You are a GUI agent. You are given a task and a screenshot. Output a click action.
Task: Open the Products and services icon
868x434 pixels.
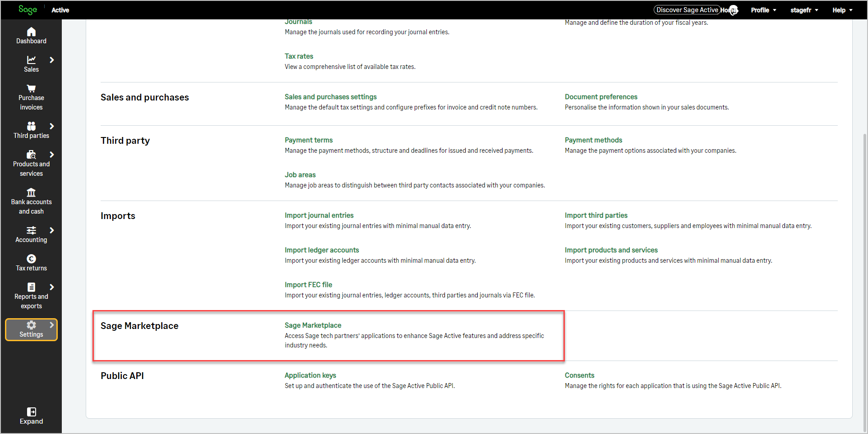pyautogui.click(x=31, y=155)
